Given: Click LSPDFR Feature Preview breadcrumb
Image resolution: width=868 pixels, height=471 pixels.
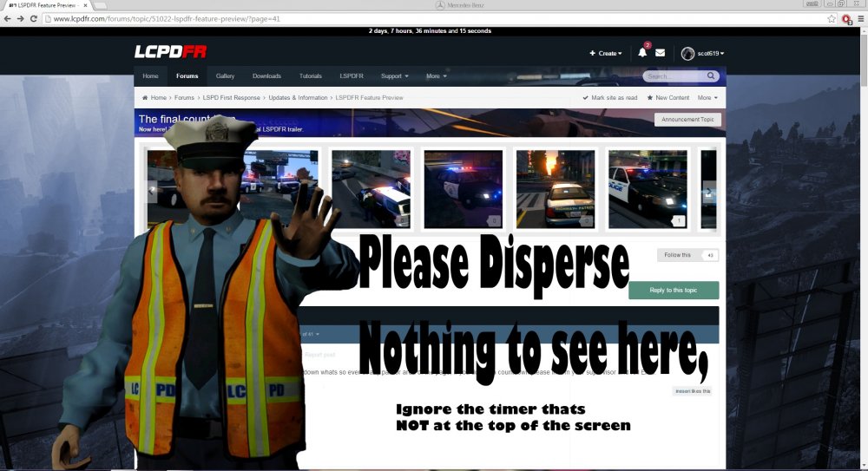Looking at the screenshot, I should pos(369,97).
